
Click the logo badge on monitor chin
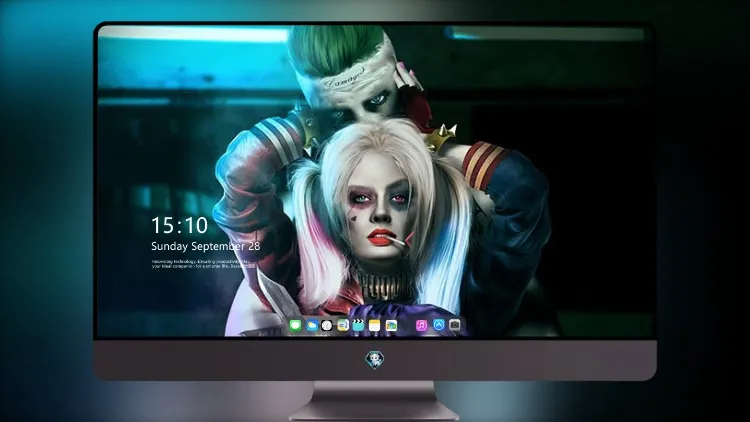pyautogui.click(x=375, y=360)
